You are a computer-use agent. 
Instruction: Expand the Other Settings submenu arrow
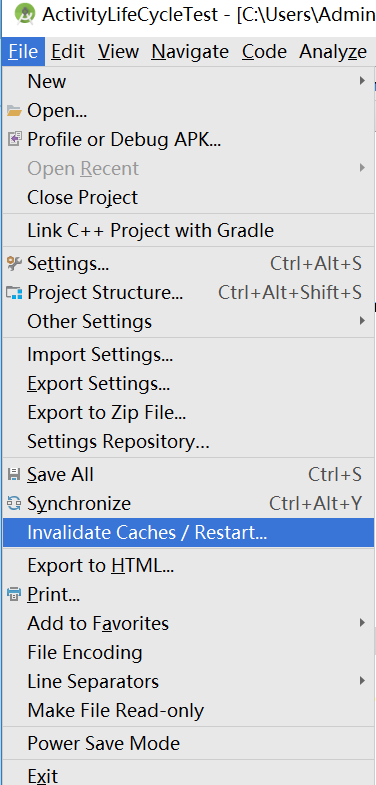tap(362, 321)
